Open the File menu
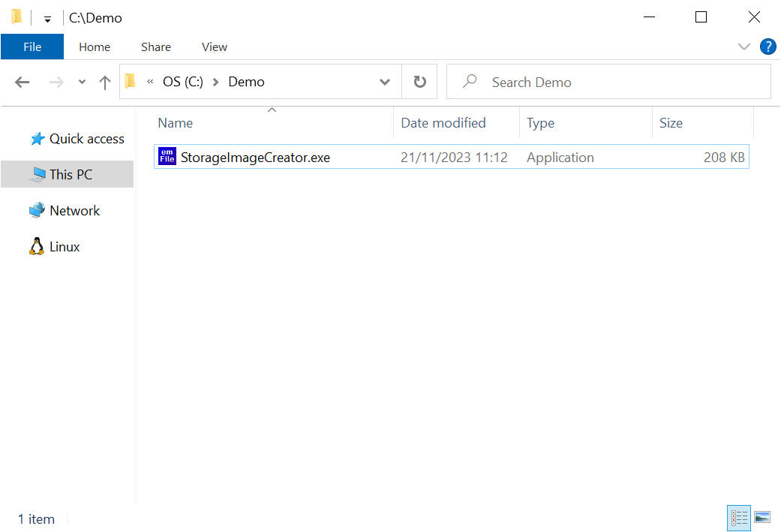This screenshot has width=781, height=532. coord(32,47)
